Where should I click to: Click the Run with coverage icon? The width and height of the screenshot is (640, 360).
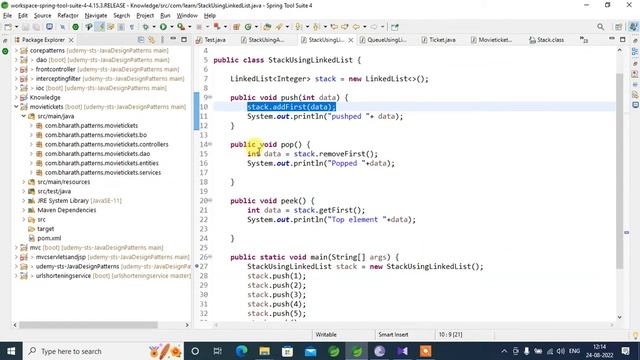(181, 27)
